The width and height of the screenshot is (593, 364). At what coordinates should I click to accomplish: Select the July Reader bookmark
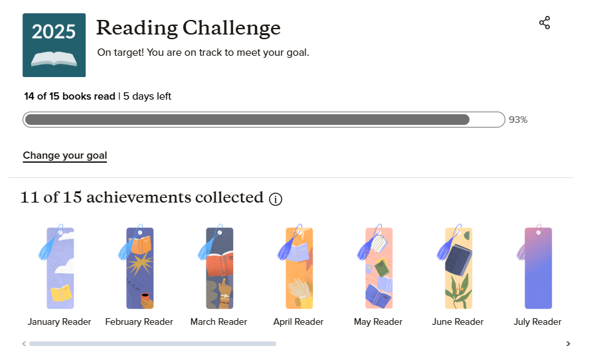[538, 268]
